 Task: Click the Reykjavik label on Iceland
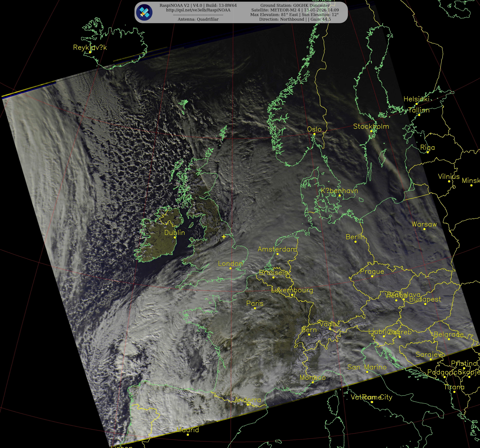(90, 47)
